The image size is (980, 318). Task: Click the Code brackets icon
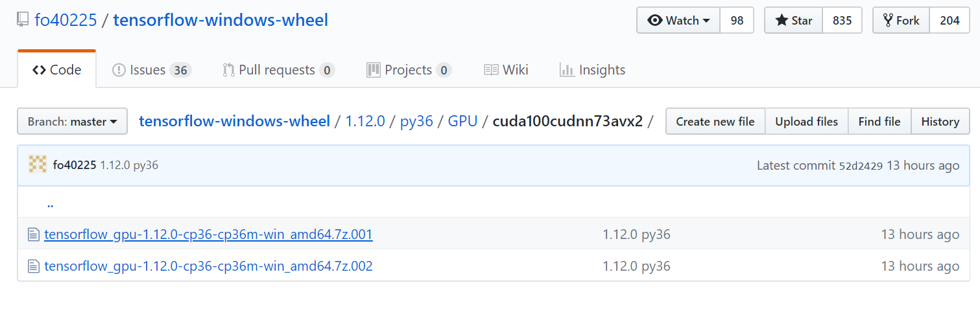tap(39, 70)
